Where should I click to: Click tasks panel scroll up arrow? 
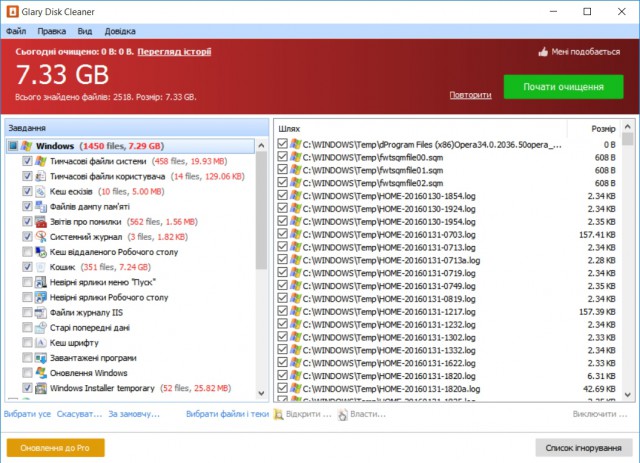(x=262, y=145)
